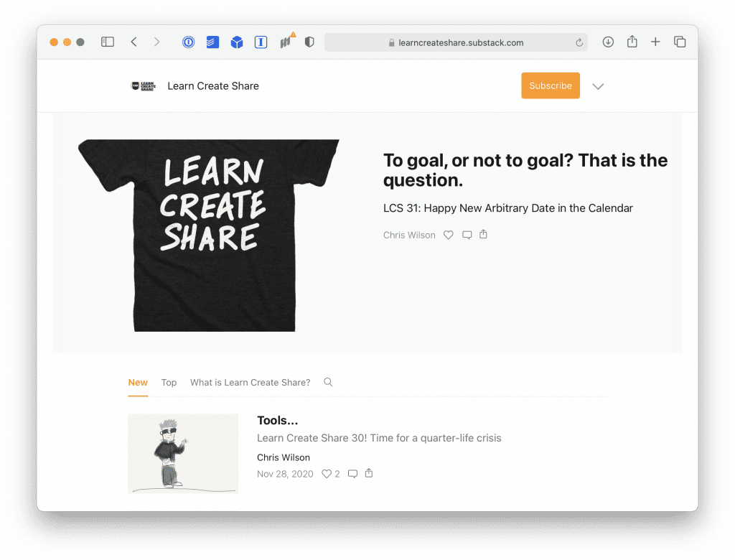Viewport: 735px width, 560px height.
Task: Show Safari downloads
Action: (x=608, y=42)
